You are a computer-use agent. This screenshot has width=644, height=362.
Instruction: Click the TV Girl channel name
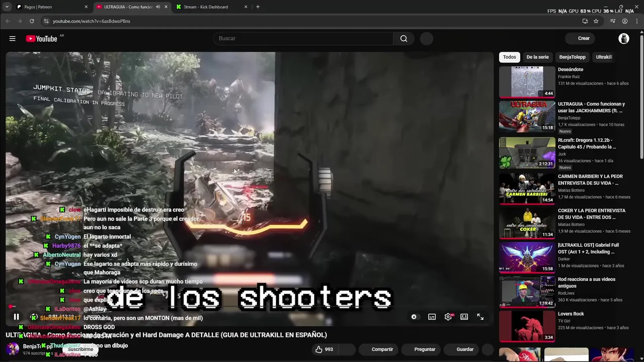point(564,321)
